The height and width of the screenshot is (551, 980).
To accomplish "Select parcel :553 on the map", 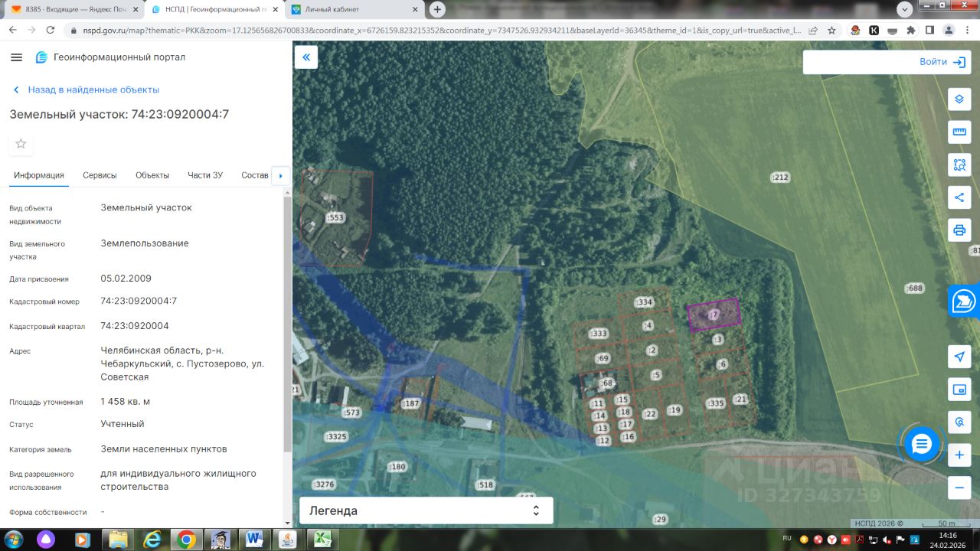I will (x=335, y=218).
